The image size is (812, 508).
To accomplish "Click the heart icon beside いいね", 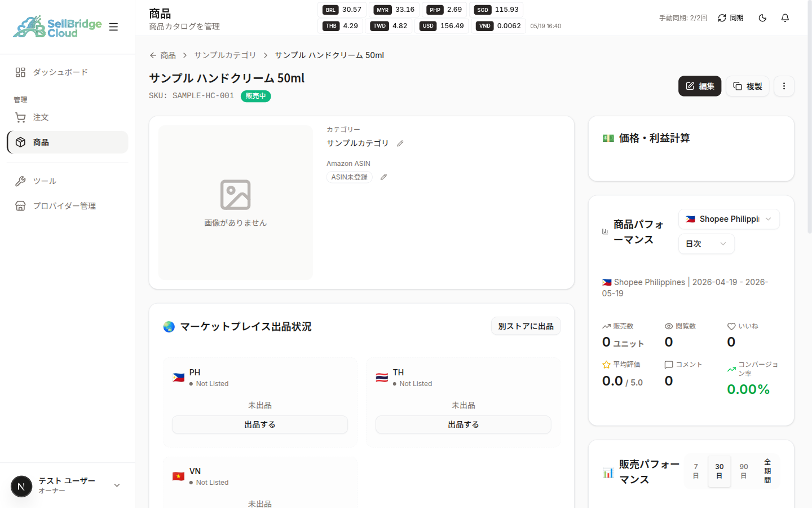I will (x=731, y=326).
